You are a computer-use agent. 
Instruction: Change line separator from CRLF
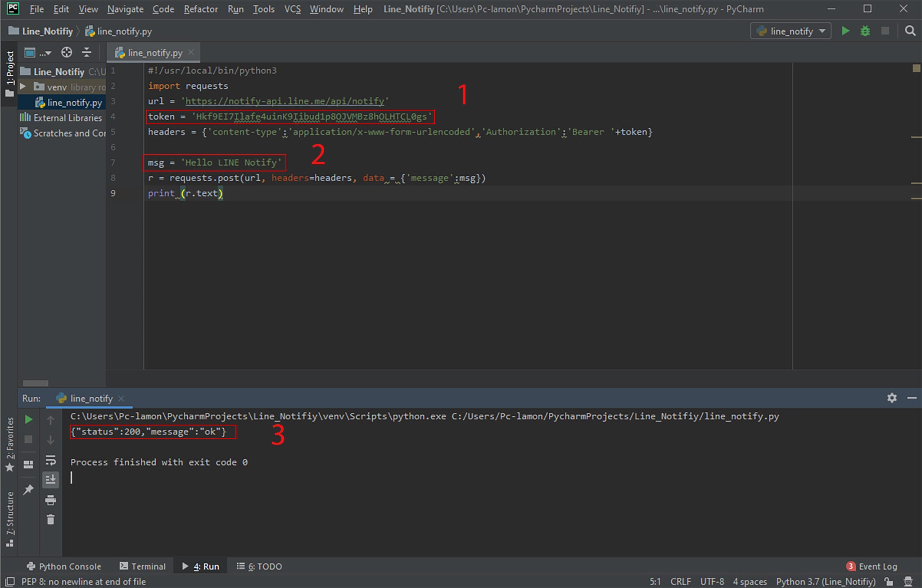(x=681, y=581)
